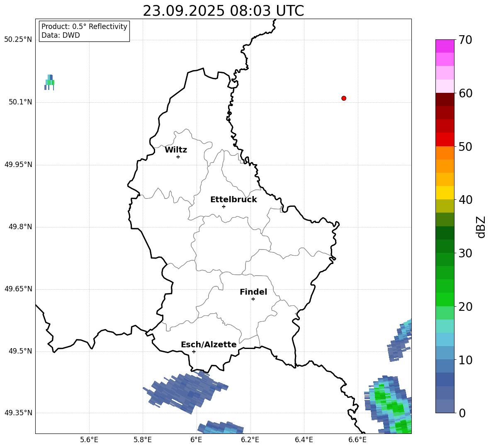
Task: Click the slate blue bottom segment of colorbar
Action: (445, 406)
